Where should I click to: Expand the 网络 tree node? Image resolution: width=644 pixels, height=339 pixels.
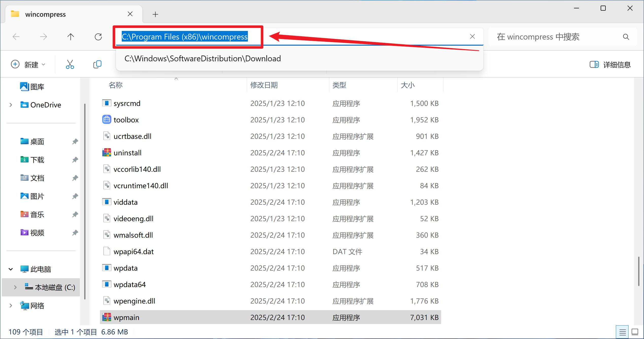coord(11,306)
